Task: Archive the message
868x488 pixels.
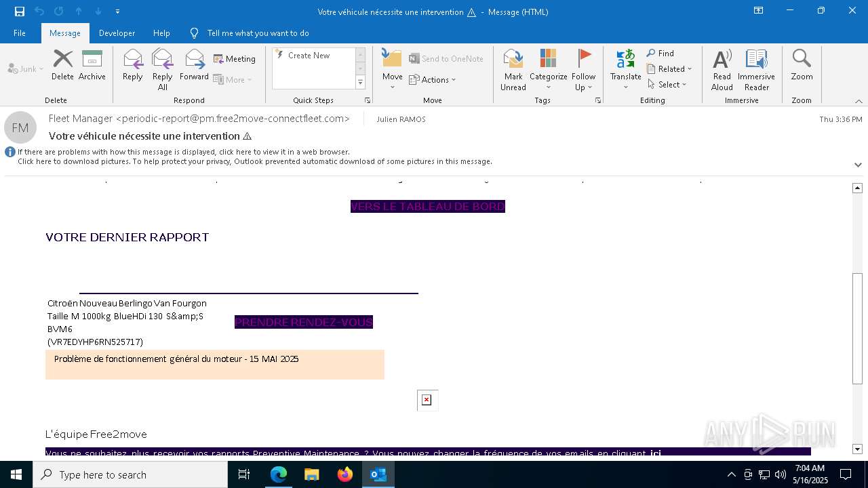Action: tap(92, 65)
